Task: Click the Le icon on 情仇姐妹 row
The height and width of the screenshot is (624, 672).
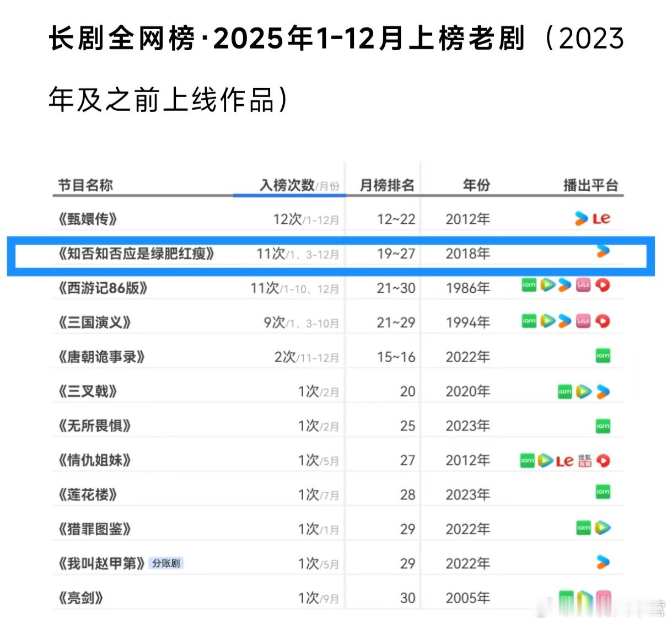Action: [565, 460]
